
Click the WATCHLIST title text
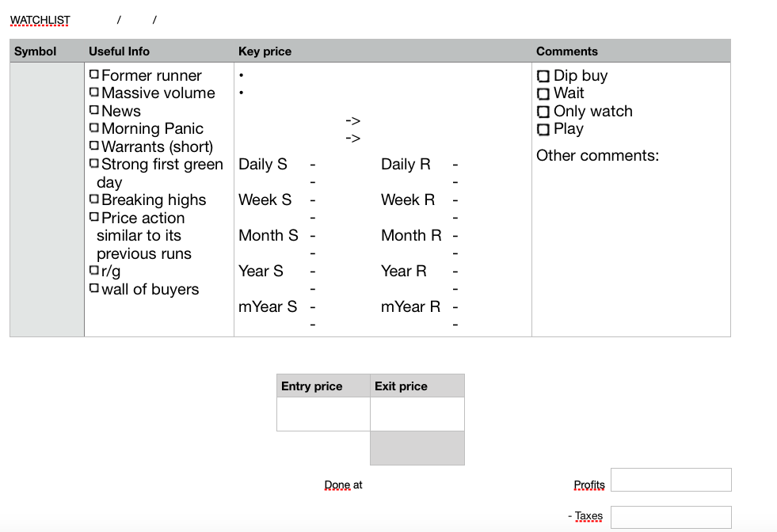40,20
